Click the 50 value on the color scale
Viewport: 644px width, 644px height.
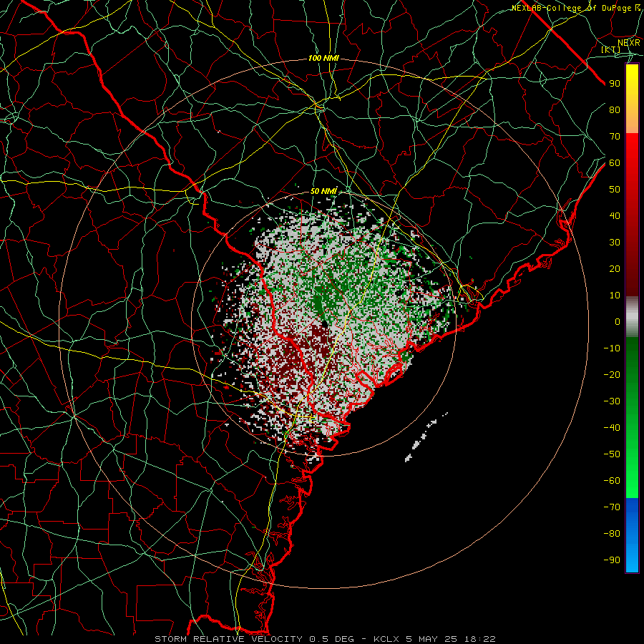pyautogui.click(x=615, y=190)
